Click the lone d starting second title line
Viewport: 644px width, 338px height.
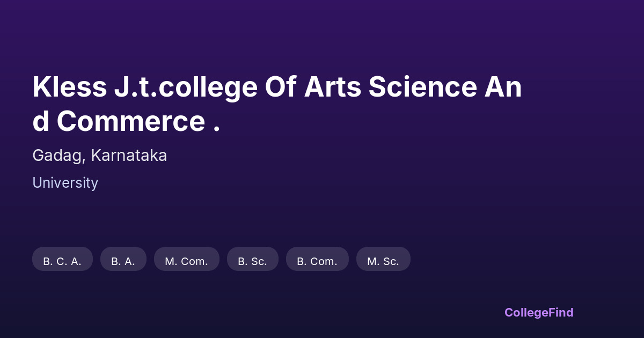(41, 121)
